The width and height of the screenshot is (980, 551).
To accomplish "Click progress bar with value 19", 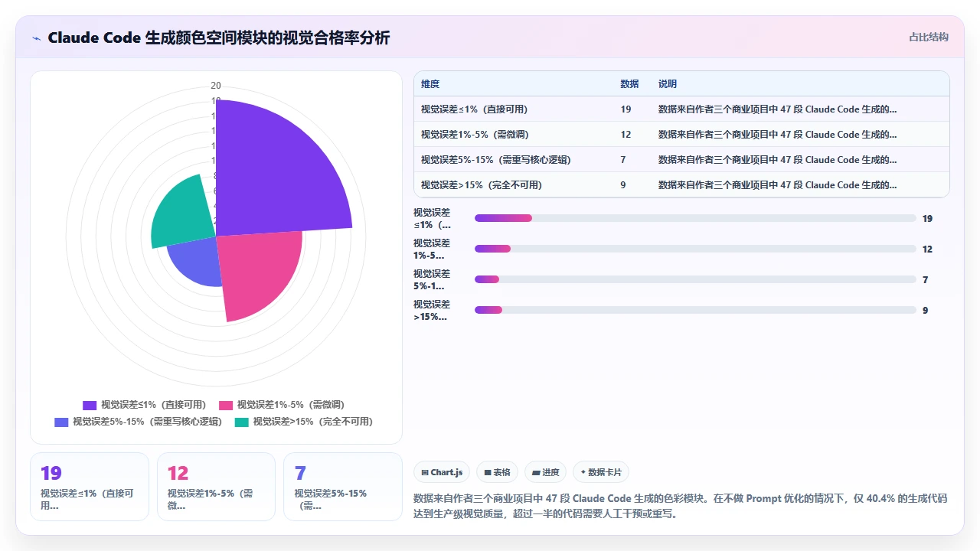I will click(695, 218).
